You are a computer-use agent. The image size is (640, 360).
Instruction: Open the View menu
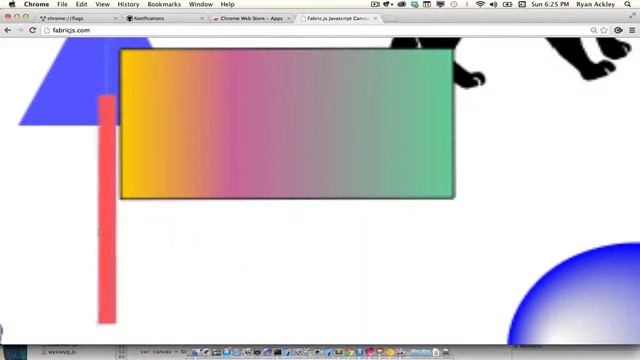[102, 4]
